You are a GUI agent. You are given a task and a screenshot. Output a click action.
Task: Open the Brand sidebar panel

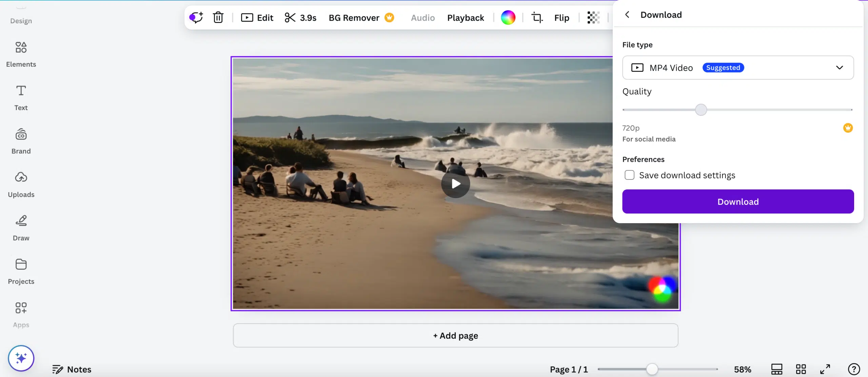[x=21, y=141]
